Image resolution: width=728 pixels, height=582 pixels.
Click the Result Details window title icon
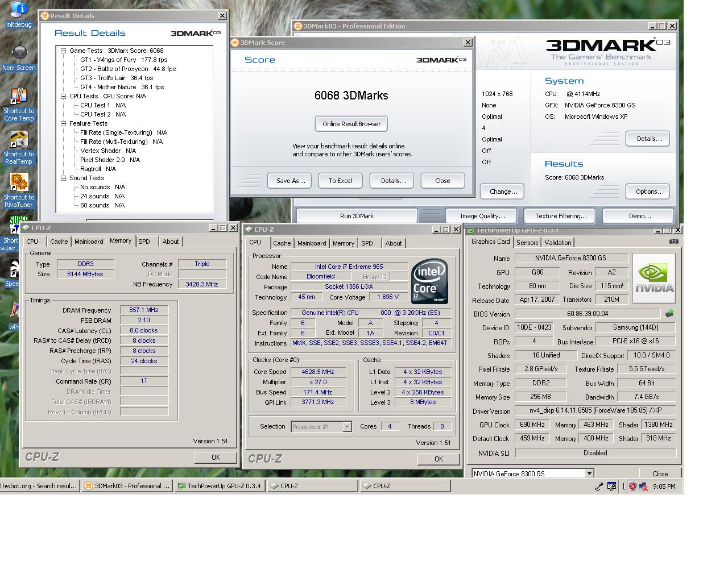point(44,16)
